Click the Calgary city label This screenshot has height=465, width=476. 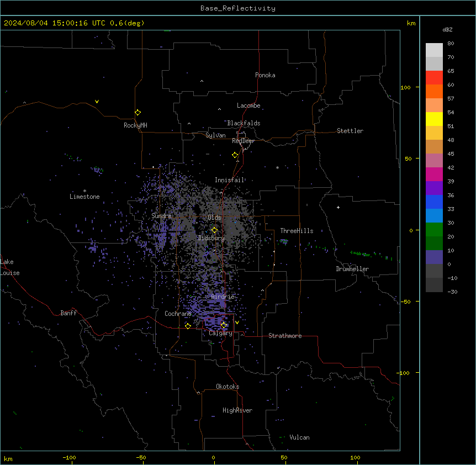point(221,333)
